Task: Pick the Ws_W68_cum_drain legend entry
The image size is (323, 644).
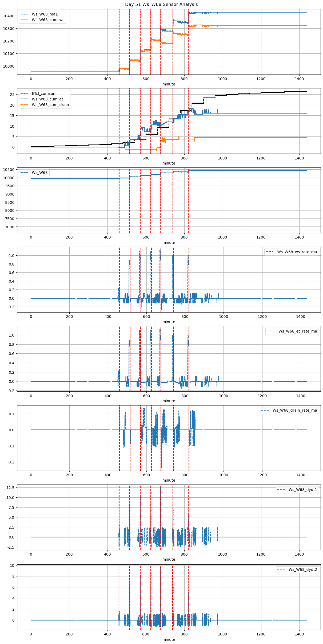Action: click(50, 105)
